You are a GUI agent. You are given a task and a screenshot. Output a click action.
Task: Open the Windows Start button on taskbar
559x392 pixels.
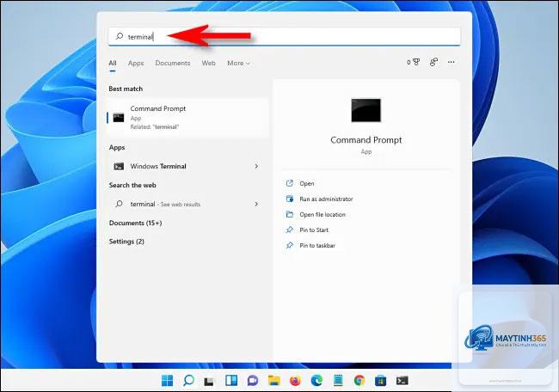click(167, 381)
